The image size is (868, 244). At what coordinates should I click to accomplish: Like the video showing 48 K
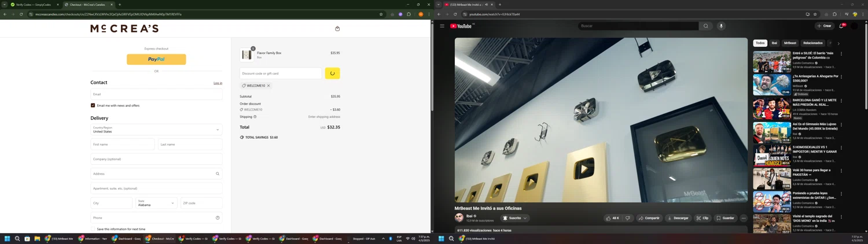pyautogui.click(x=613, y=218)
